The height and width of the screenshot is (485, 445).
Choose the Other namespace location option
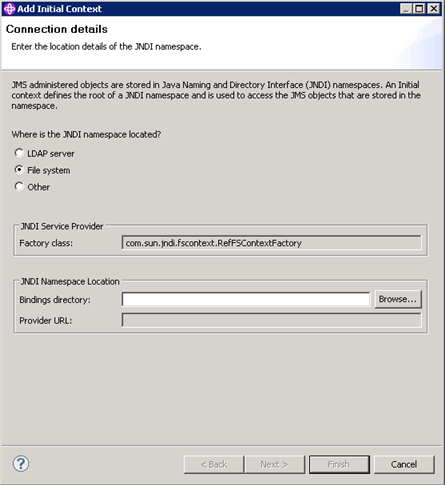pos(19,186)
